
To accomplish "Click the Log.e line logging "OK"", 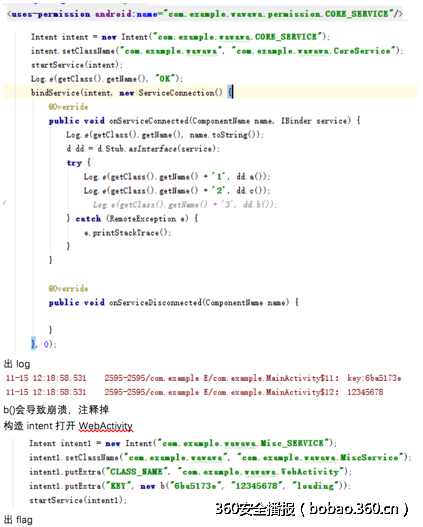I will 107,79.
